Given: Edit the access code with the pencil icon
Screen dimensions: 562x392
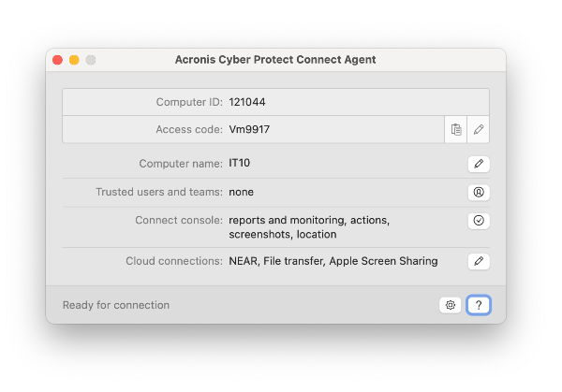Looking at the screenshot, I should pyautogui.click(x=478, y=129).
